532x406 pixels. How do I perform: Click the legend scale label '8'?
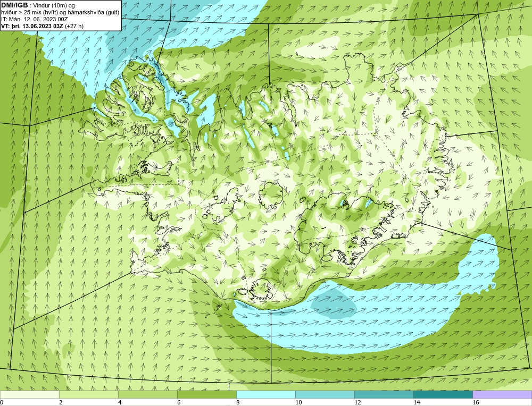(238, 402)
